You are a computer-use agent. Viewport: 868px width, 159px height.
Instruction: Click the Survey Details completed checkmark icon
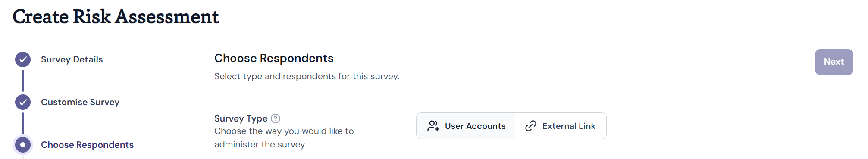tap(23, 59)
